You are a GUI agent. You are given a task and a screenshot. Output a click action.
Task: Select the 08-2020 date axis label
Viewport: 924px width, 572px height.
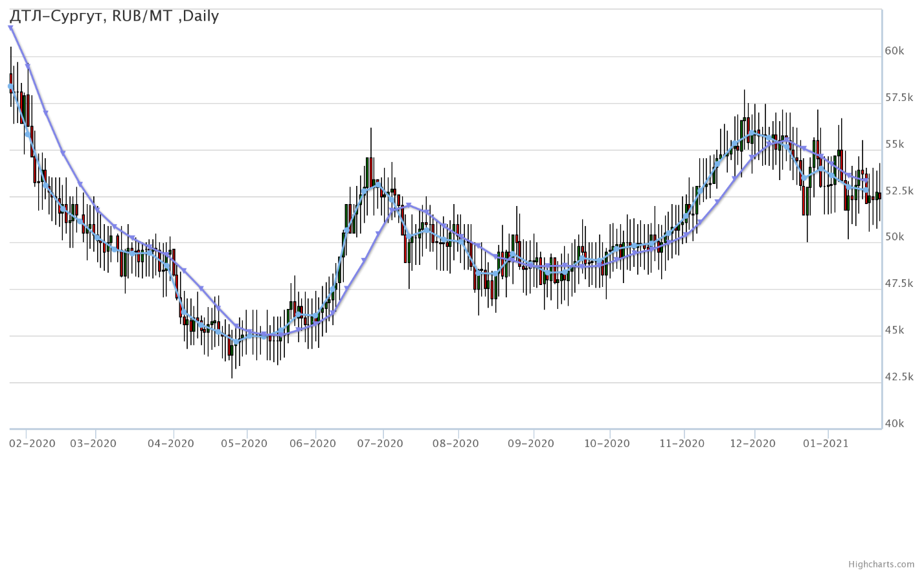tap(456, 444)
